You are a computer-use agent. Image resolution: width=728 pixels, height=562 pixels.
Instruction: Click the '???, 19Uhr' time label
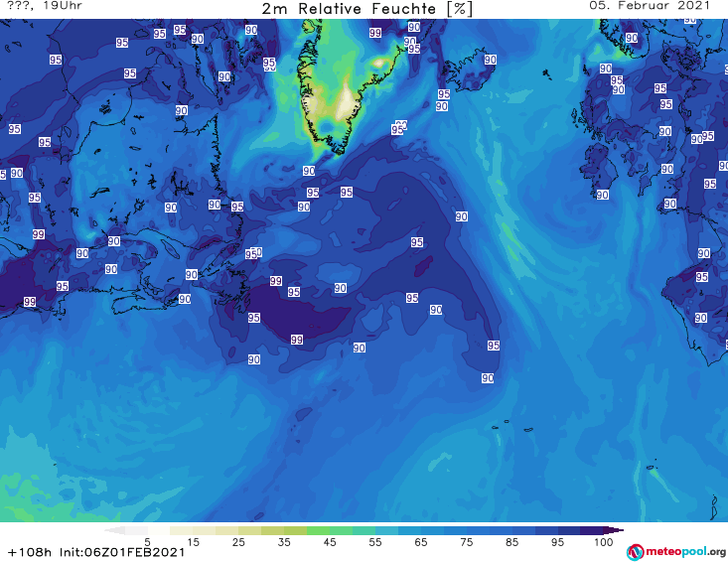point(45,6)
